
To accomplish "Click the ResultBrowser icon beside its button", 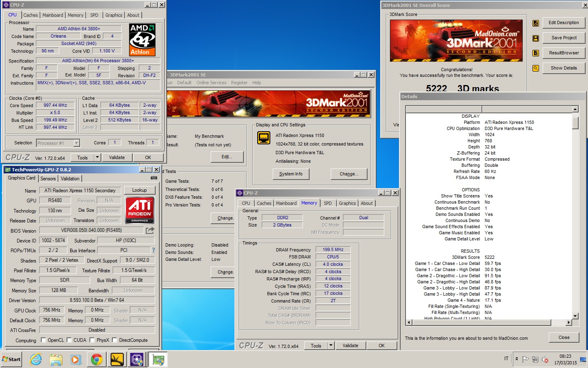I will point(536,53).
